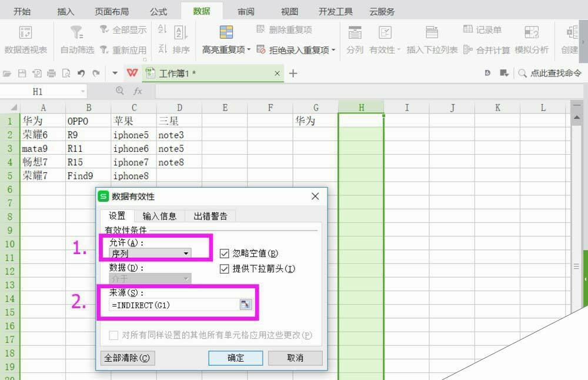Click the 模拟分析 what-if analysis icon
588x380 pixels.
pos(532,41)
